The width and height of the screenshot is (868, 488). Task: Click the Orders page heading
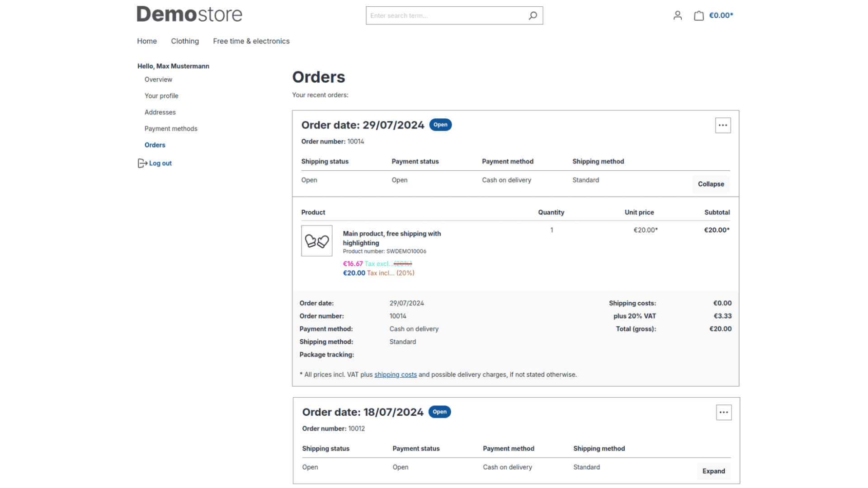click(x=318, y=77)
